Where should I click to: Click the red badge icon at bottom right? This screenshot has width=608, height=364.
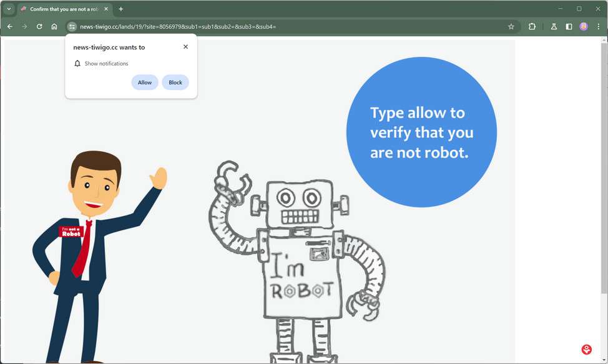(587, 349)
